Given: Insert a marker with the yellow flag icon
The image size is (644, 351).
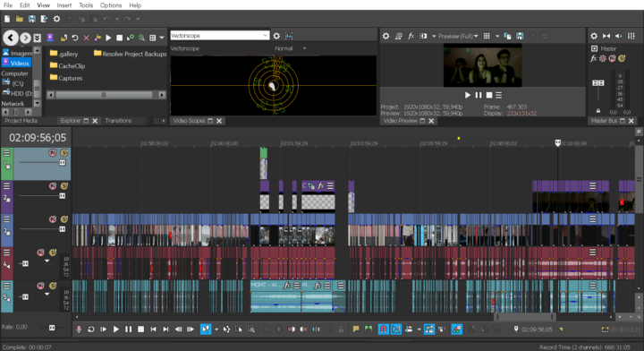Looking at the screenshot, I should tap(356, 330).
